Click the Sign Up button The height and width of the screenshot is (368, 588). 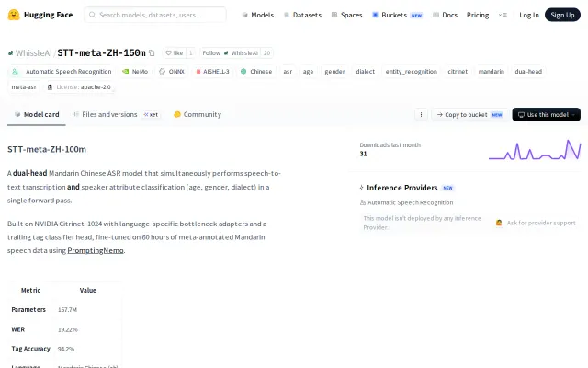click(562, 15)
